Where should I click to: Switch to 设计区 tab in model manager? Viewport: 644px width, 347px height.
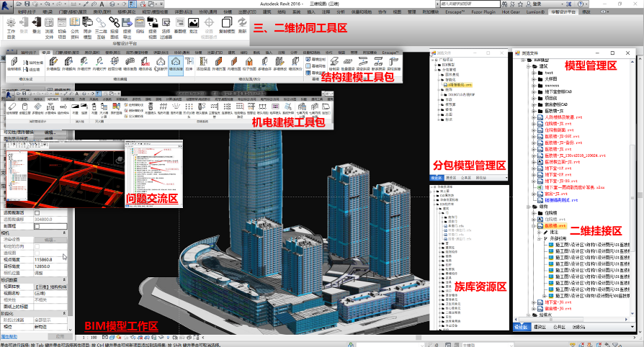click(x=521, y=328)
